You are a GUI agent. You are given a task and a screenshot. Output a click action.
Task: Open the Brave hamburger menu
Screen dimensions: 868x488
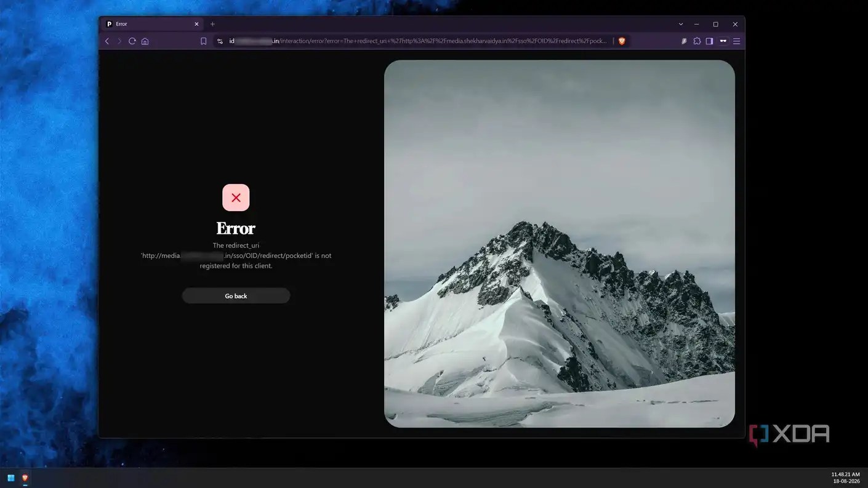pyautogui.click(x=736, y=41)
